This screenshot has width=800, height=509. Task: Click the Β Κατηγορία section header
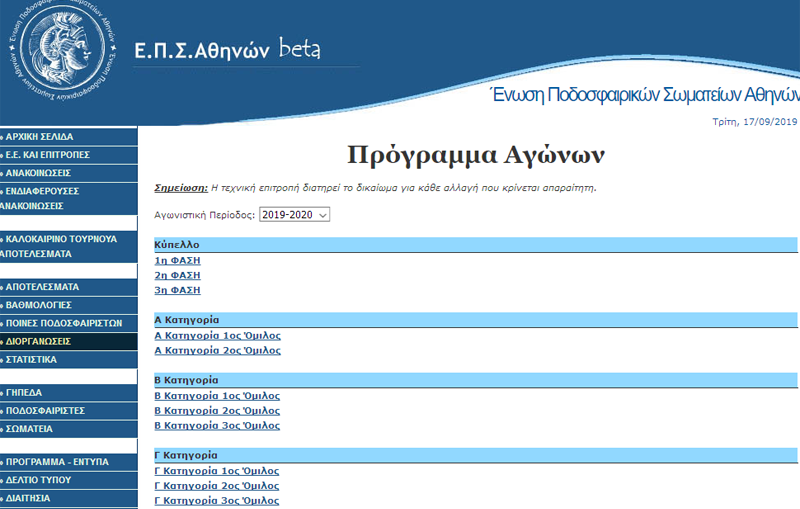(476, 380)
